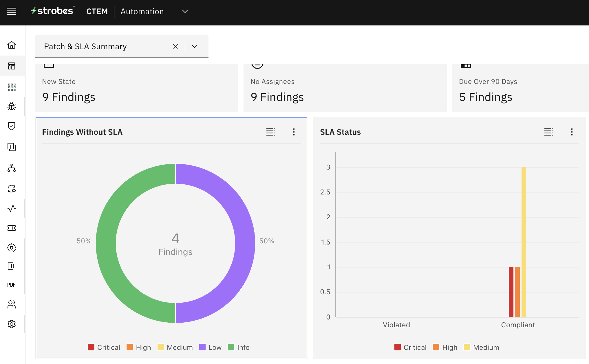589x364 pixels.
Task: Open the bug findings sidebar icon
Action: click(12, 106)
